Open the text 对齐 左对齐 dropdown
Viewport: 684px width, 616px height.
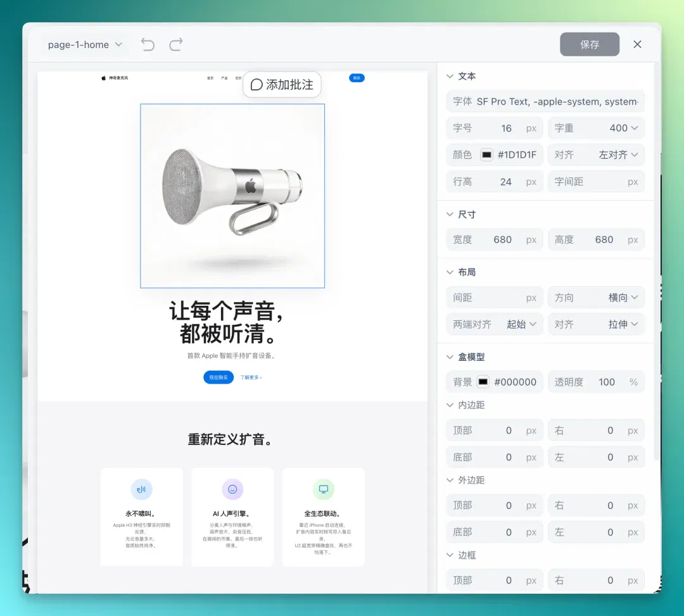(596, 154)
